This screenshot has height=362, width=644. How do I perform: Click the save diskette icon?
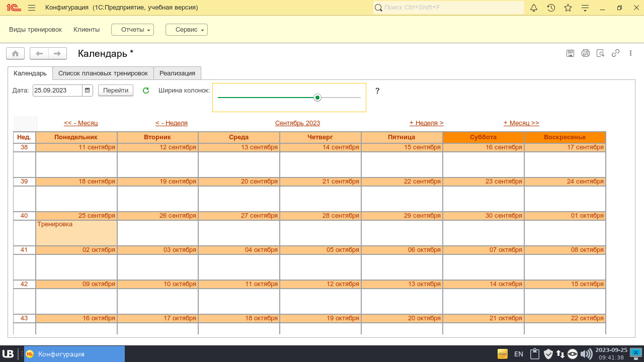(x=570, y=53)
